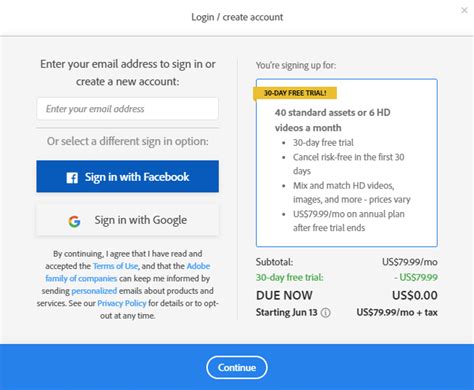Open the Terms of Use link

click(x=115, y=266)
